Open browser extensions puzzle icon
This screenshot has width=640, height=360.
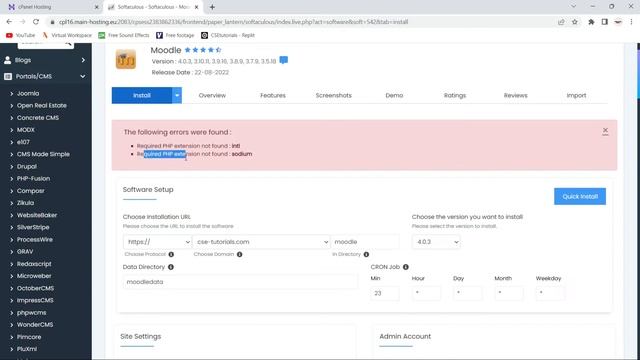click(591, 22)
